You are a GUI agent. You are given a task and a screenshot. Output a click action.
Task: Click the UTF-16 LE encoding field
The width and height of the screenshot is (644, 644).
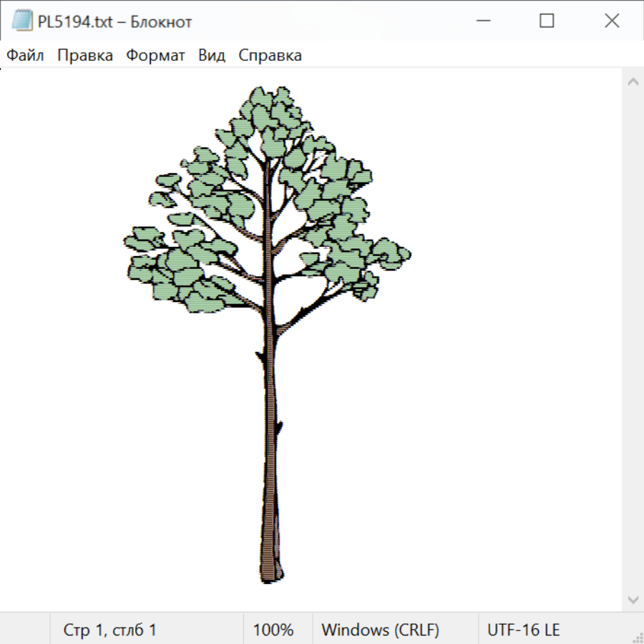(x=523, y=630)
